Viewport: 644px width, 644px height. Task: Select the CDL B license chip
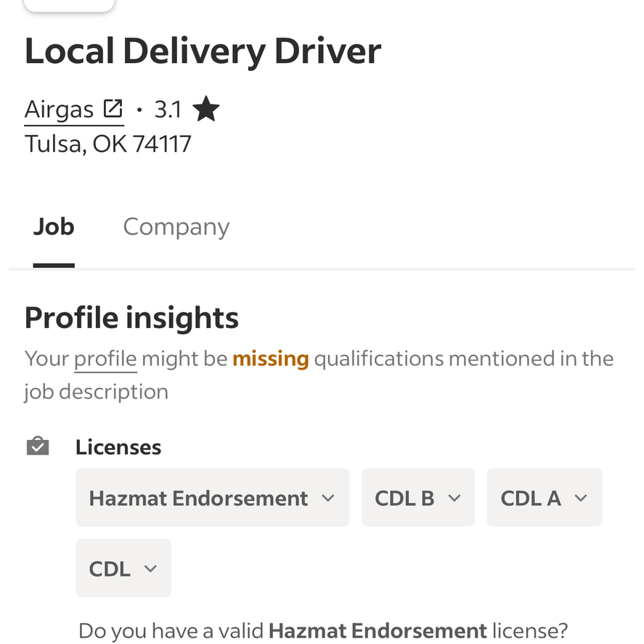tap(418, 497)
